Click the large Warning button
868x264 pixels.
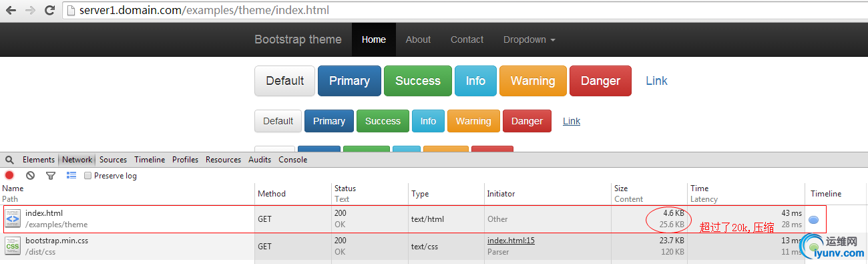(533, 81)
